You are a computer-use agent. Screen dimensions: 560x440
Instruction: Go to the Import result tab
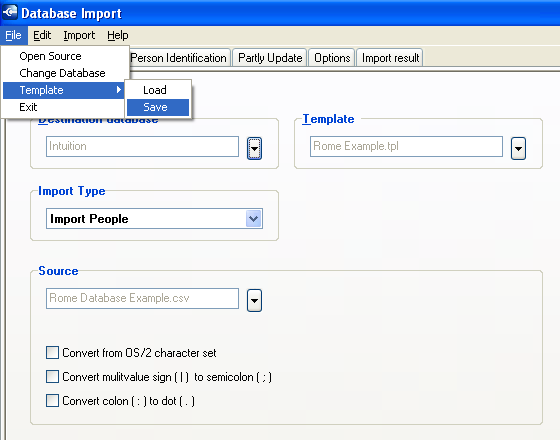point(390,58)
